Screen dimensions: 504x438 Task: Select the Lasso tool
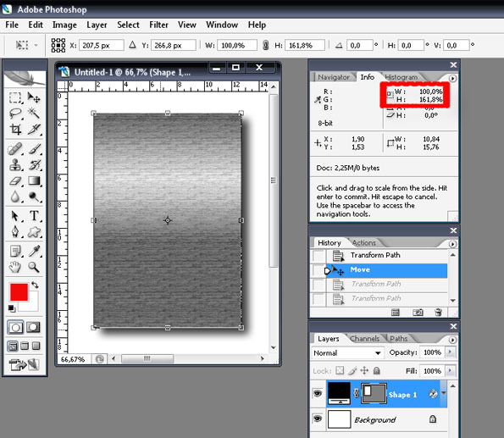15,114
